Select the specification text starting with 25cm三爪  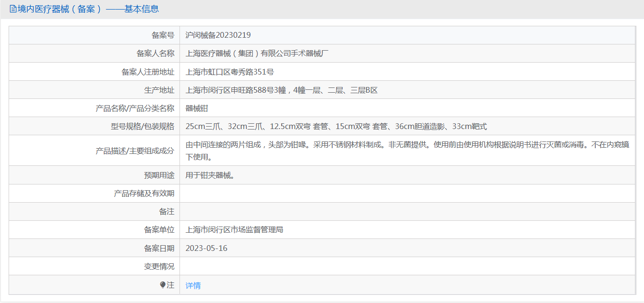336,126
